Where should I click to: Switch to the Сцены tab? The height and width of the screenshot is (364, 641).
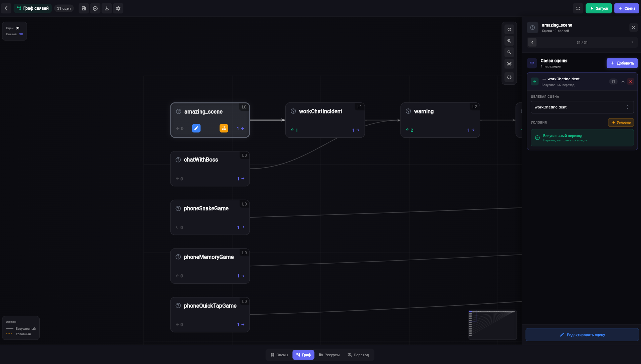tap(279, 355)
